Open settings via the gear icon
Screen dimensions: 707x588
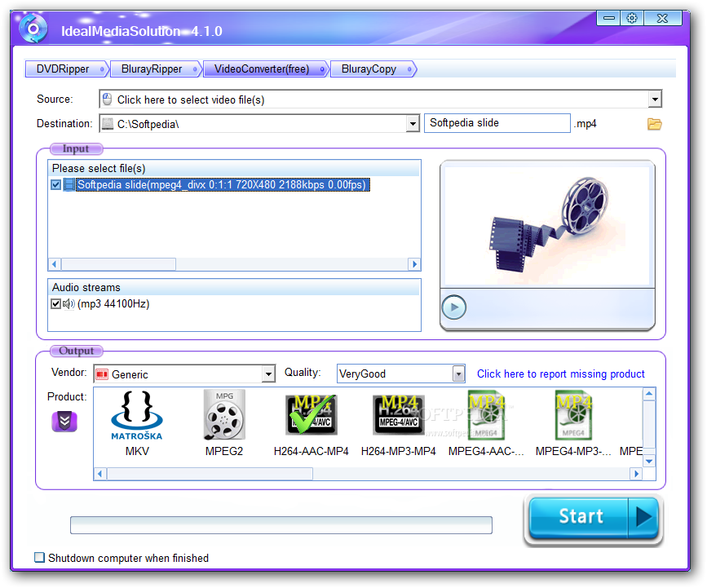click(x=632, y=18)
